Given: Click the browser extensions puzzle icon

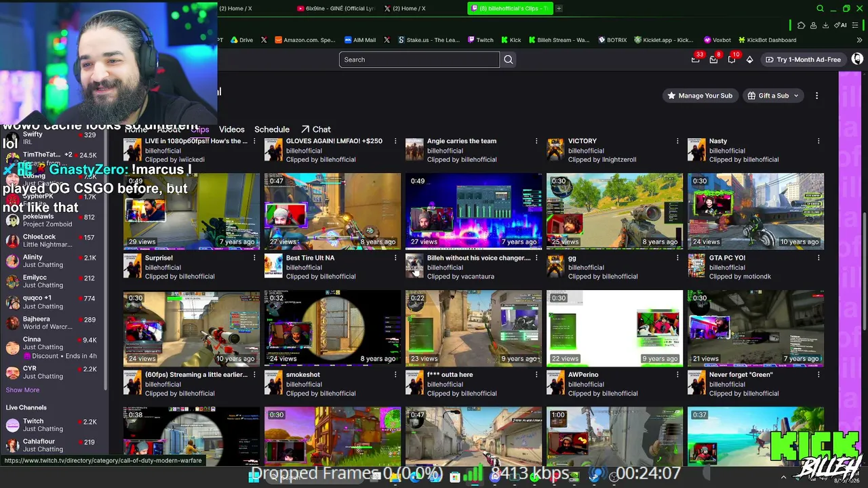Looking at the screenshot, I should tap(802, 25).
